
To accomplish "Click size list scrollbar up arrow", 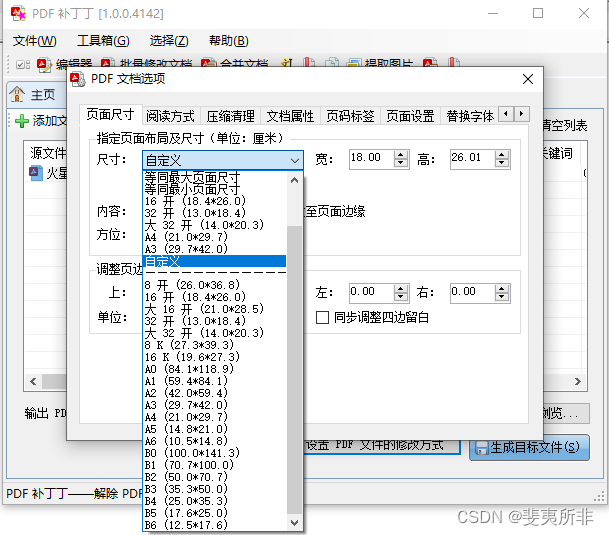I will [294, 180].
